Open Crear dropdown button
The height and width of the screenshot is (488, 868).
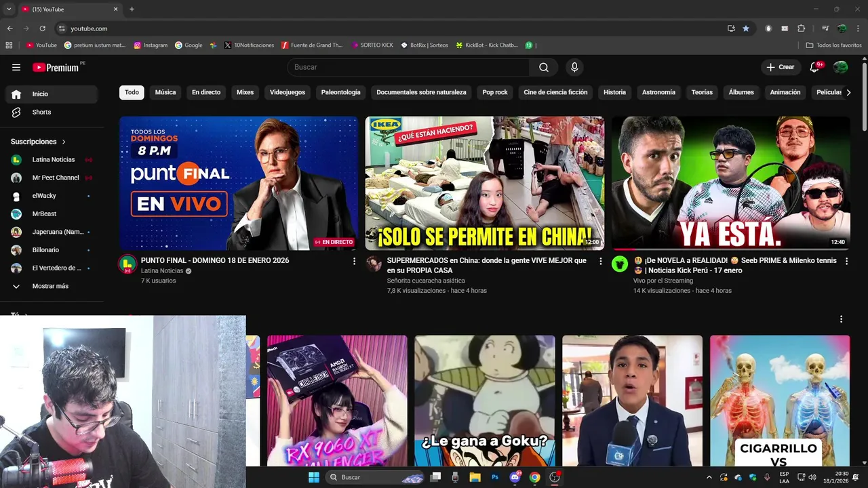781,67
